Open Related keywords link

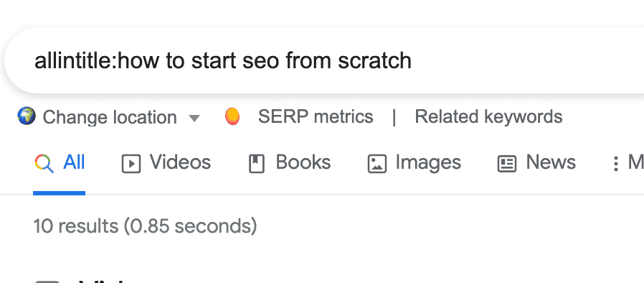coord(488,117)
